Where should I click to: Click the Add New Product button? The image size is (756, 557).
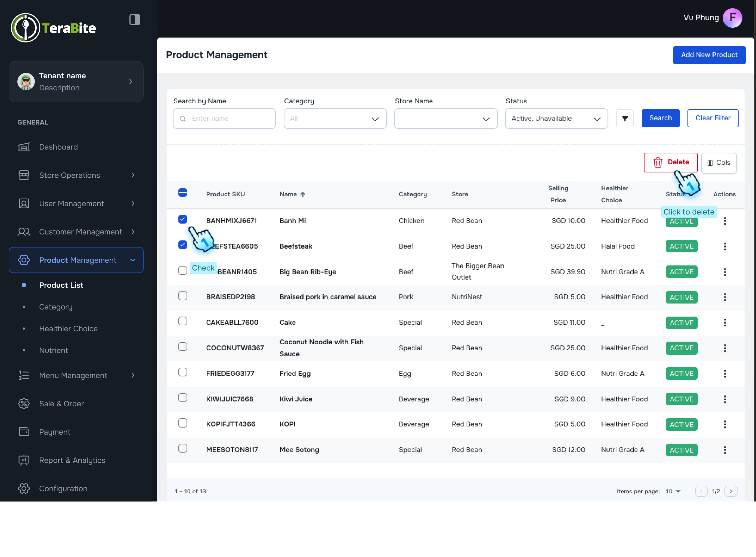click(709, 55)
